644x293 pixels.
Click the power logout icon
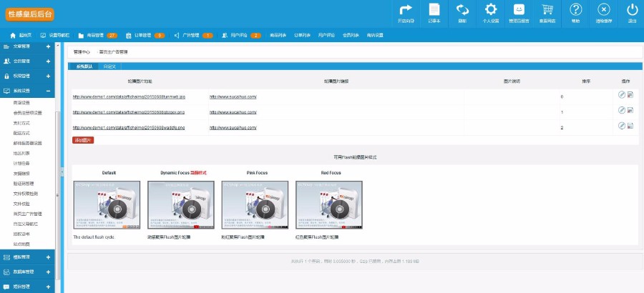(x=632, y=10)
